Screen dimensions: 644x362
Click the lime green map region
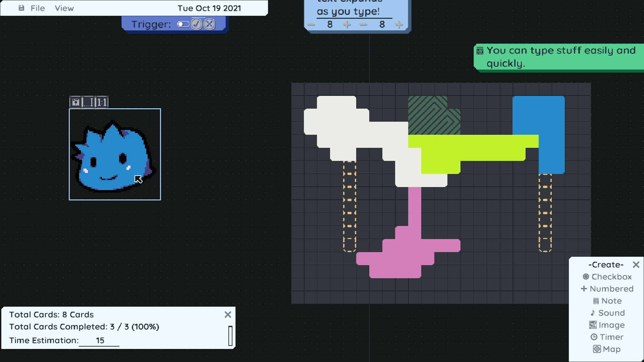(470, 147)
